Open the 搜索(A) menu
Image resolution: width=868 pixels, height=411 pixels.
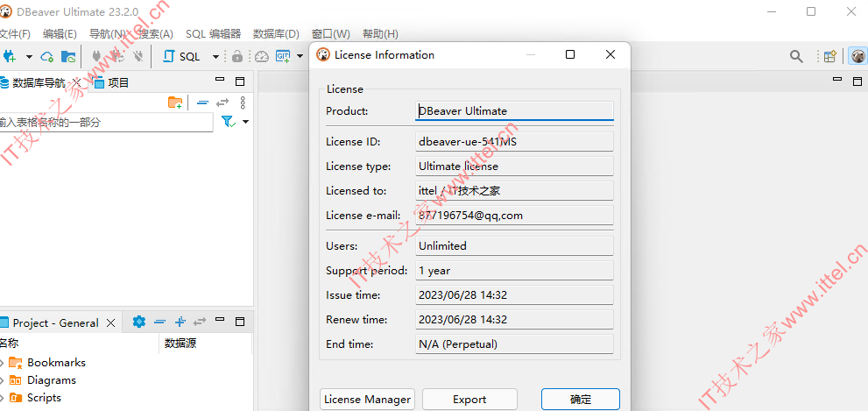156,34
